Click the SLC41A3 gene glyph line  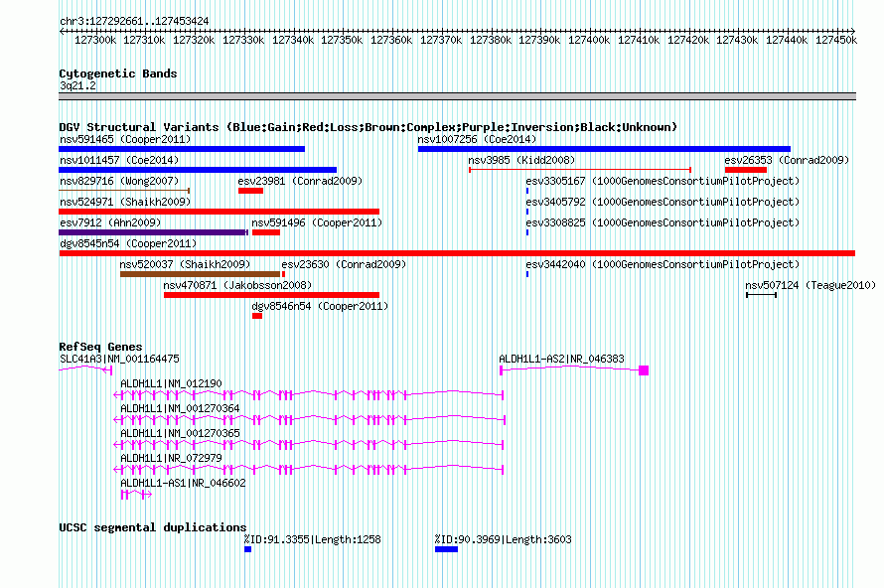click(85, 369)
